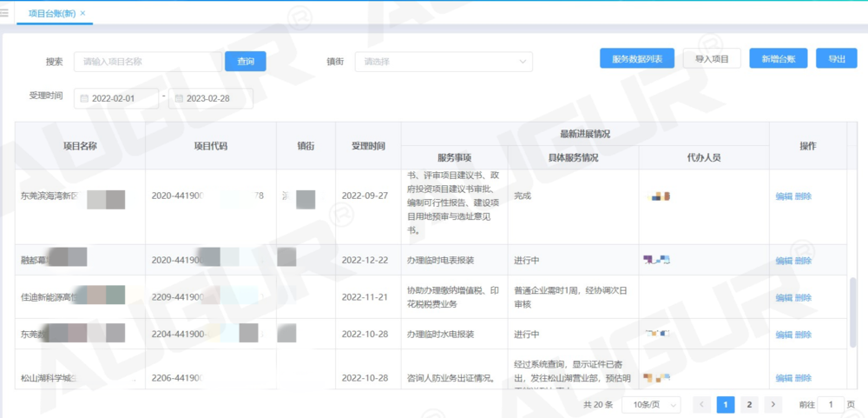Click 删除 for the 2022-12-22 row

point(804,261)
